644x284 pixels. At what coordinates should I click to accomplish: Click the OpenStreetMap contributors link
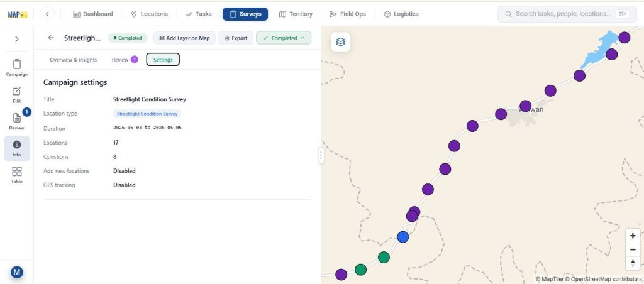(603, 280)
